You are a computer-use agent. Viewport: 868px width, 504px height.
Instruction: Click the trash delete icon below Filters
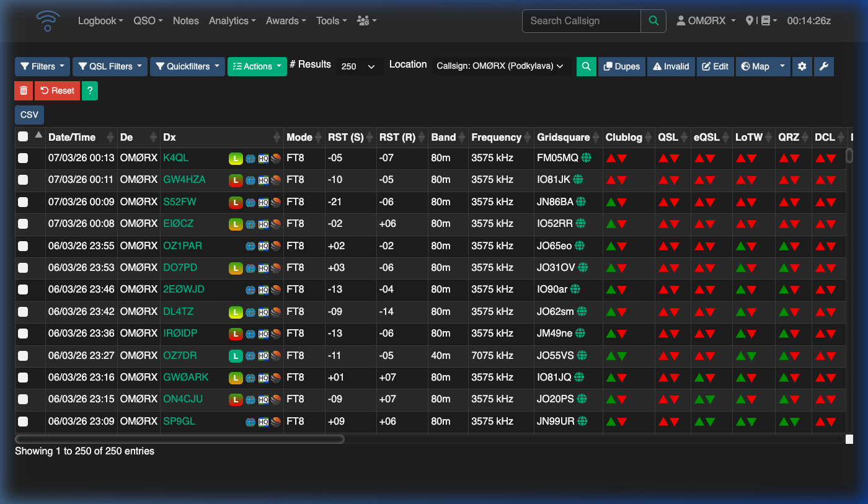(23, 91)
